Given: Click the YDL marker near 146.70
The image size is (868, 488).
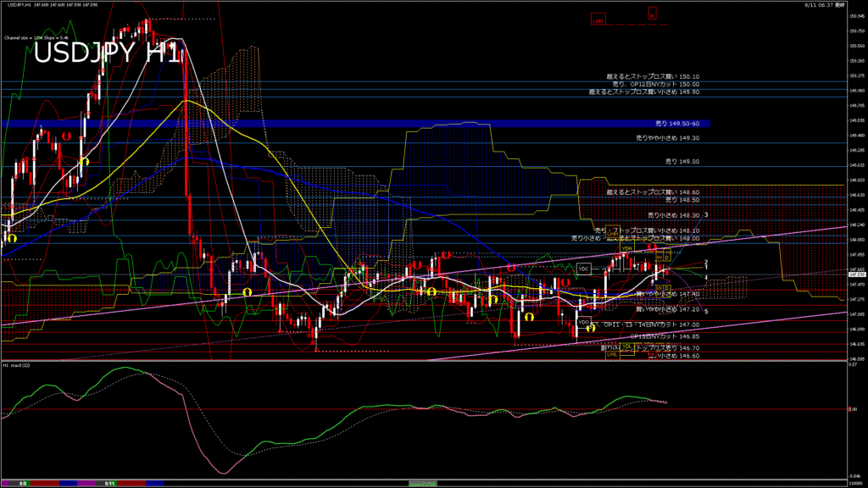Looking at the screenshot, I should pos(628,347).
